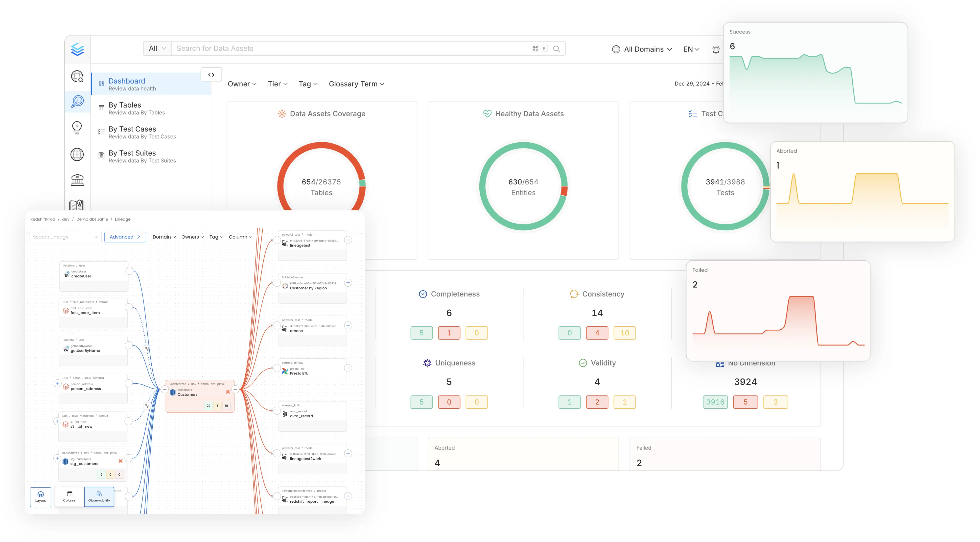The image size is (980, 542).
Task: Toggle the Observability lineage layer
Action: click(99, 497)
